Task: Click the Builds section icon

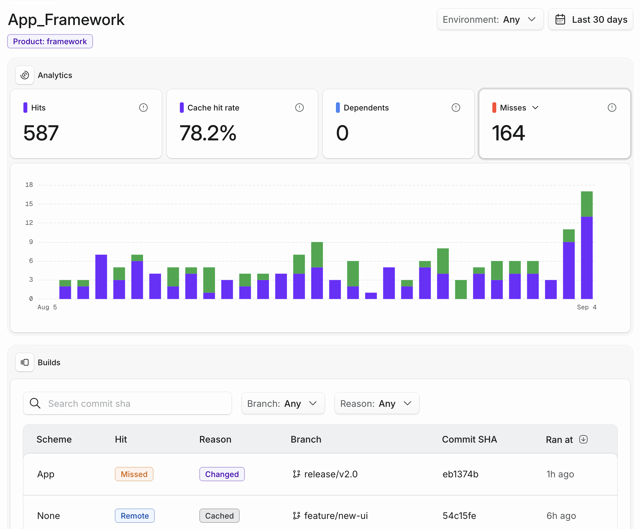Action: click(x=25, y=362)
